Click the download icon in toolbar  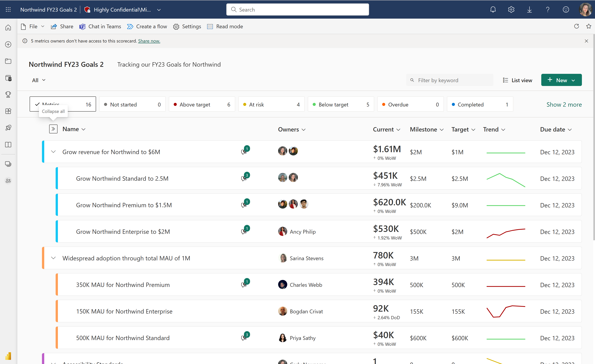click(x=530, y=9)
